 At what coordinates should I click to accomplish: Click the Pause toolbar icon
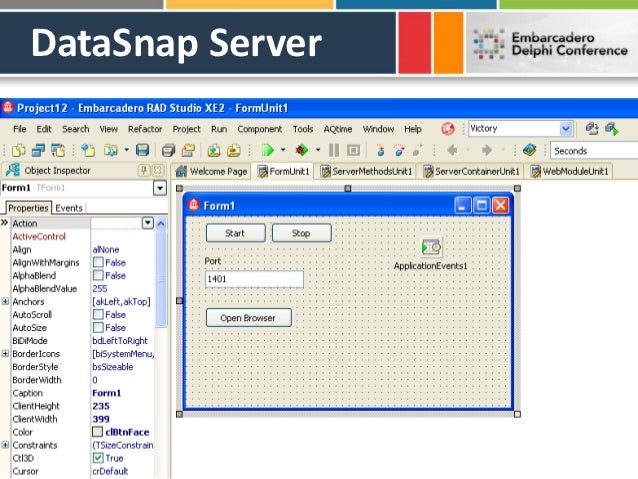click(334, 151)
